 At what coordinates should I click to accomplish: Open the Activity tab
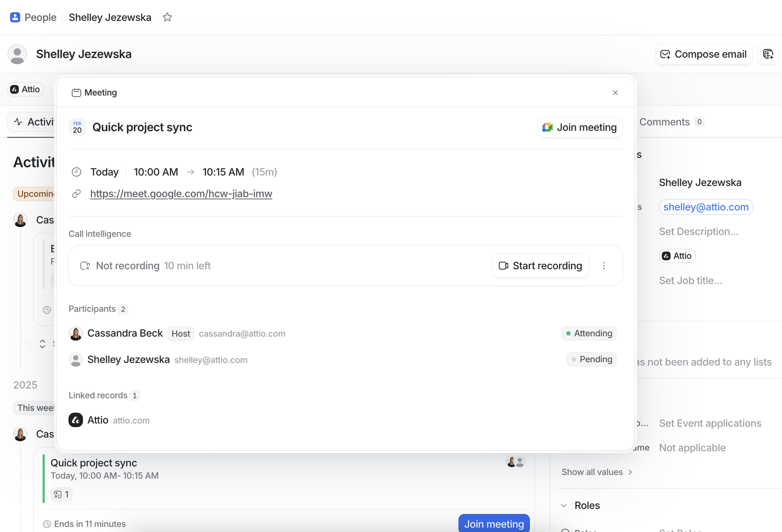[34, 122]
